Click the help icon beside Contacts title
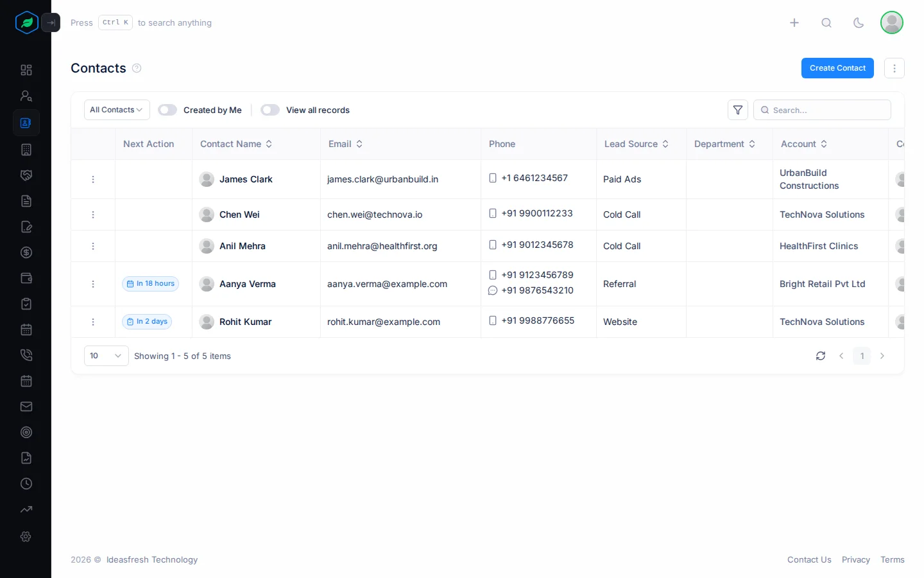Screen dimensions: 924x578 click(137, 68)
